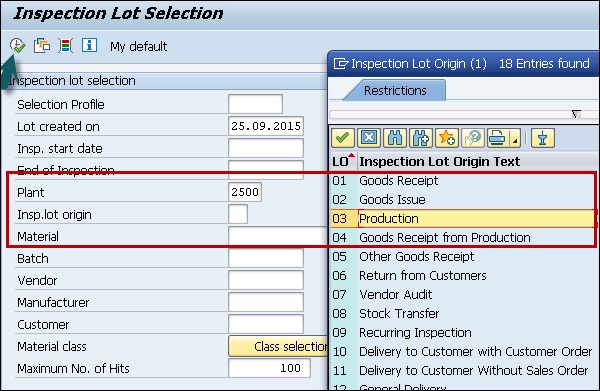Click the popup title bar menu icon
600x391 pixels.
[x=341, y=63]
